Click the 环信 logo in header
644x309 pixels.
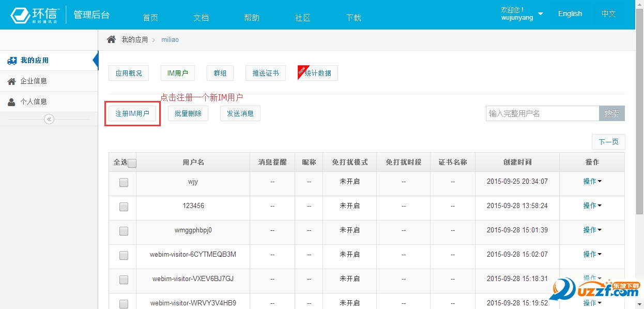[34, 15]
